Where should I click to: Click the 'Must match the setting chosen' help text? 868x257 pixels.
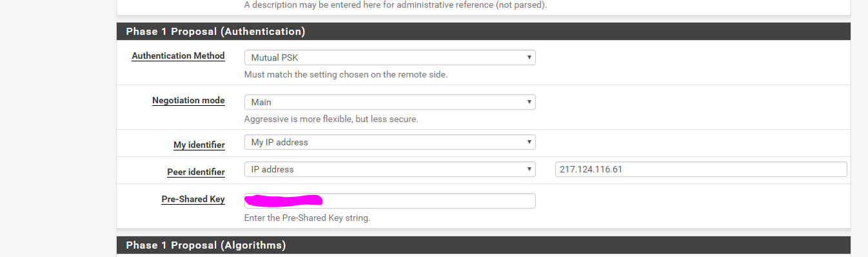tap(346, 74)
